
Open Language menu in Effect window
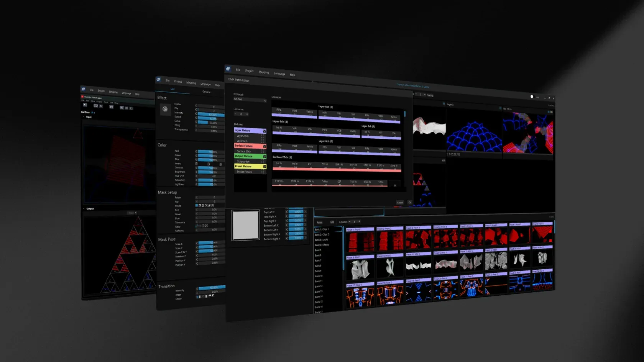pyautogui.click(x=205, y=84)
